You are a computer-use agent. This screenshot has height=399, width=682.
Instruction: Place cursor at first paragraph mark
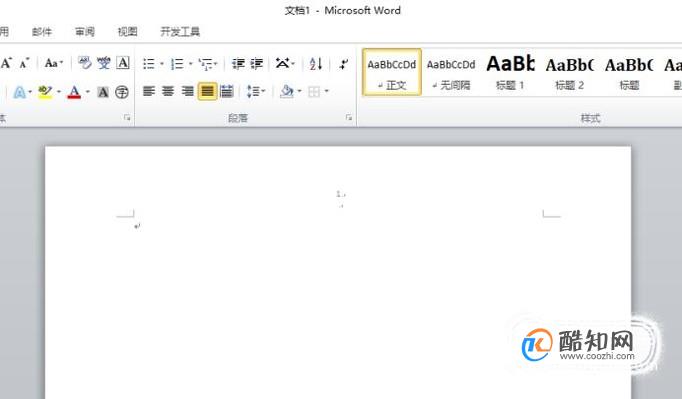tap(137, 226)
